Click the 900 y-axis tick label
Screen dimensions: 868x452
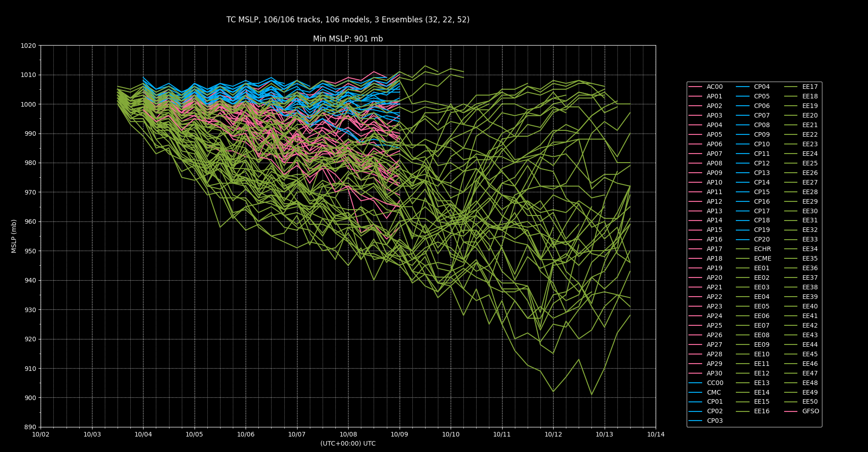30,398
